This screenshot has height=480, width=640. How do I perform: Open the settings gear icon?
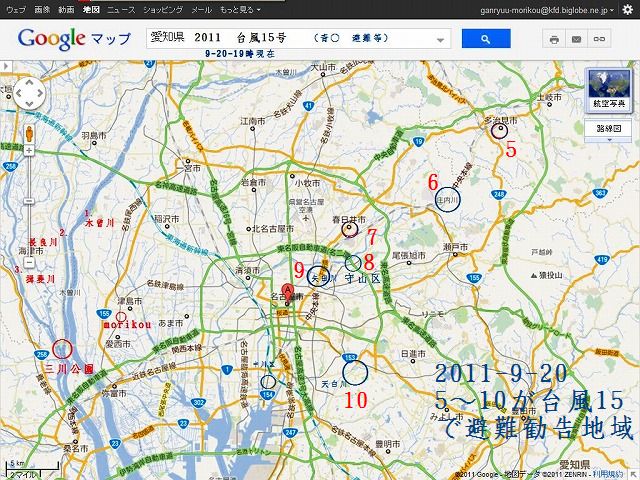(628, 10)
